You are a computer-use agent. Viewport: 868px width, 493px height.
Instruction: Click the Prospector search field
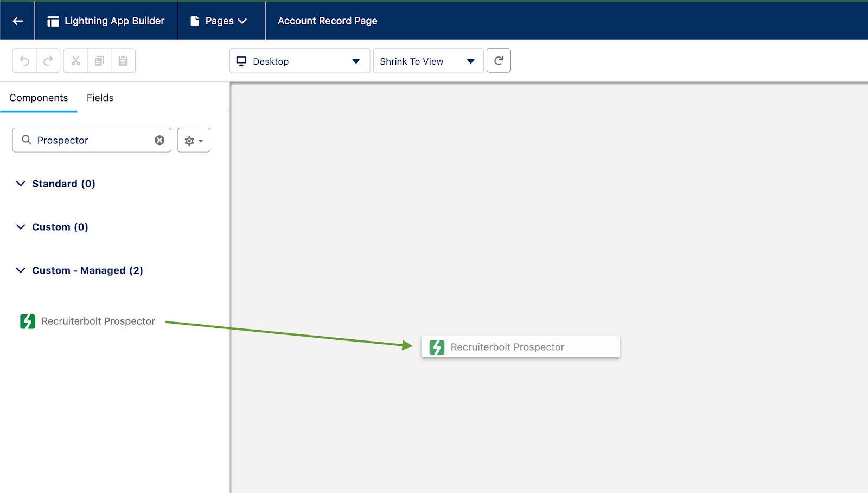click(x=92, y=140)
